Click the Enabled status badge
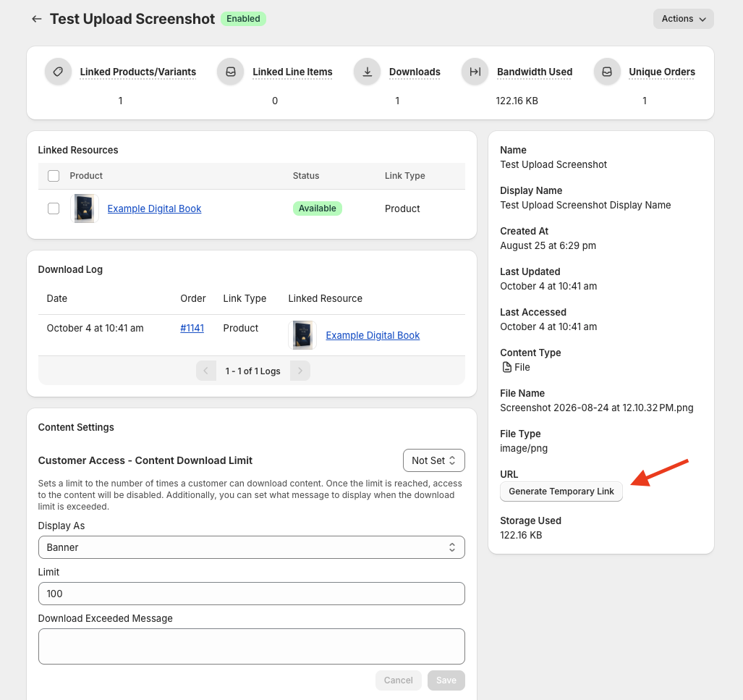 coord(243,19)
